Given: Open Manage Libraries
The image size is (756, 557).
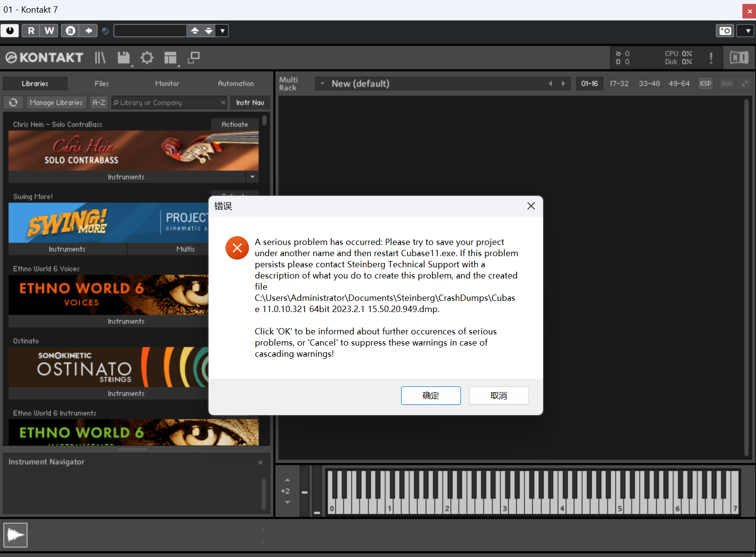Looking at the screenshot, I should point(56,103).
